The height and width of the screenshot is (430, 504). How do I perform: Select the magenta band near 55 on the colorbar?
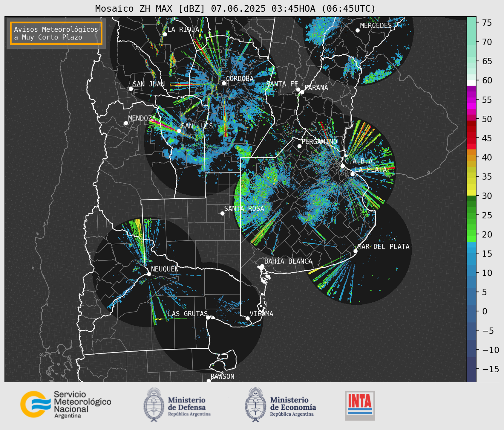coord(471,100)
